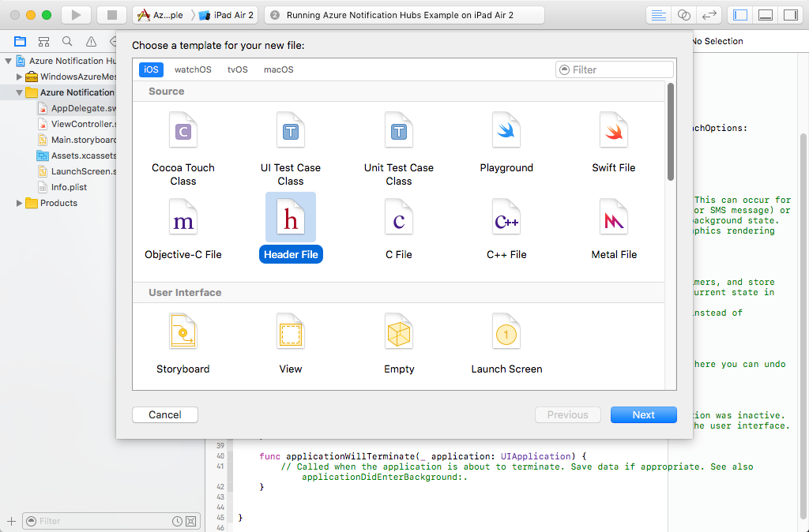Cancel the new file dialog
Image resolution: width=809 pixels, height=532 pixels.
point(164,414)
